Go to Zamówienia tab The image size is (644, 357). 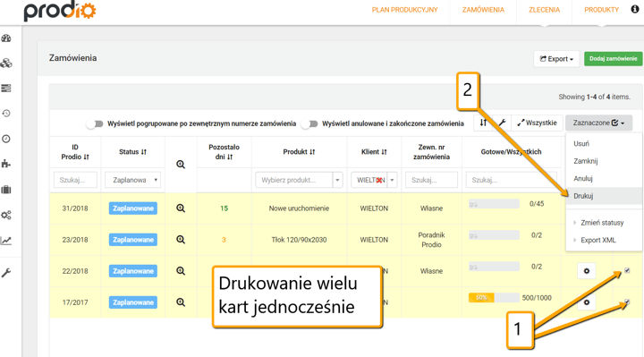tap(483, 10)
